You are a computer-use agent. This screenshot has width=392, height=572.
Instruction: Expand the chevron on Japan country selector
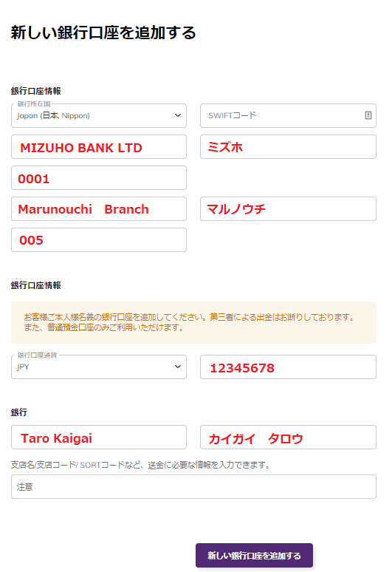pos(177,115)
